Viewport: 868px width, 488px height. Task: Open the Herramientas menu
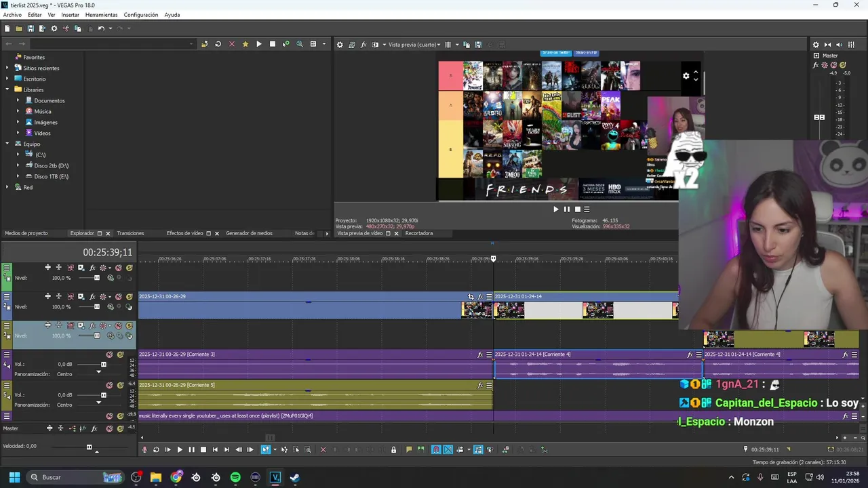(x=101, y=15)
